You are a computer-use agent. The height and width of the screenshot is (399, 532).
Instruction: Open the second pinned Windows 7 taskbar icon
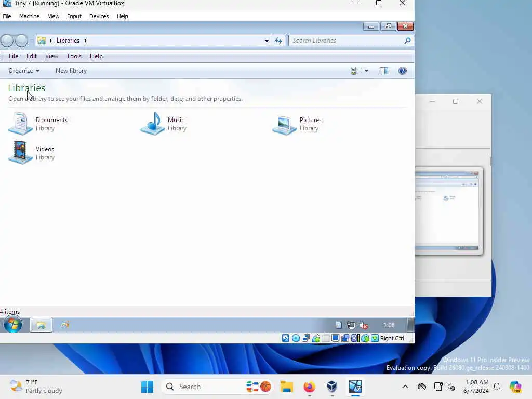(64, 325)
